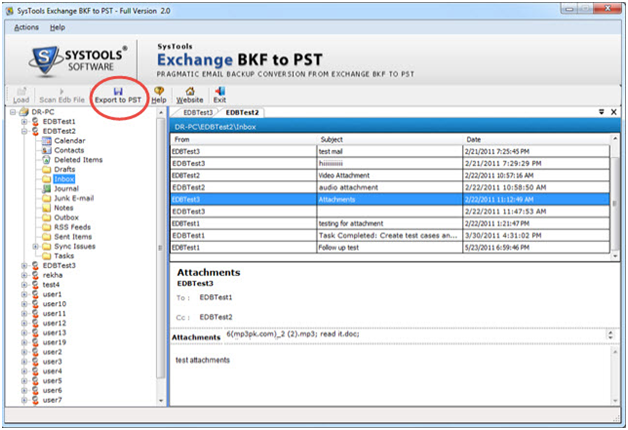Screen dimensions: 628x430
Task: Click the Load toolbar icon
Action: coord(21,91)
